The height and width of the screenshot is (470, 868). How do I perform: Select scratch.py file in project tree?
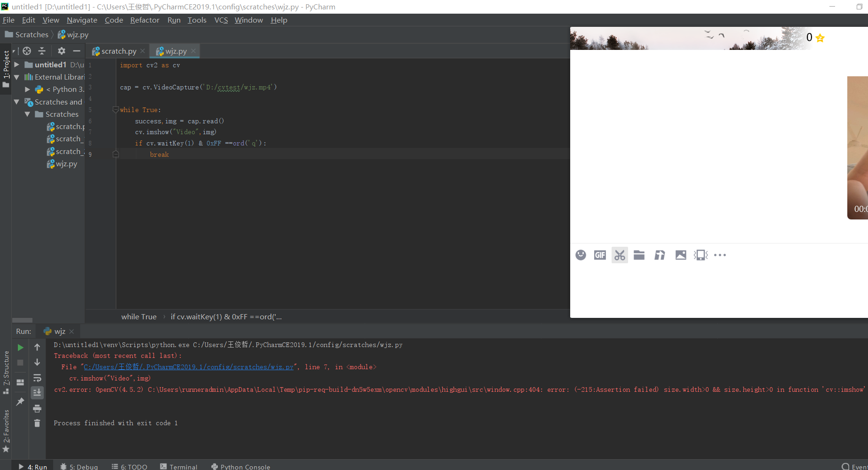tap(65, 126)
